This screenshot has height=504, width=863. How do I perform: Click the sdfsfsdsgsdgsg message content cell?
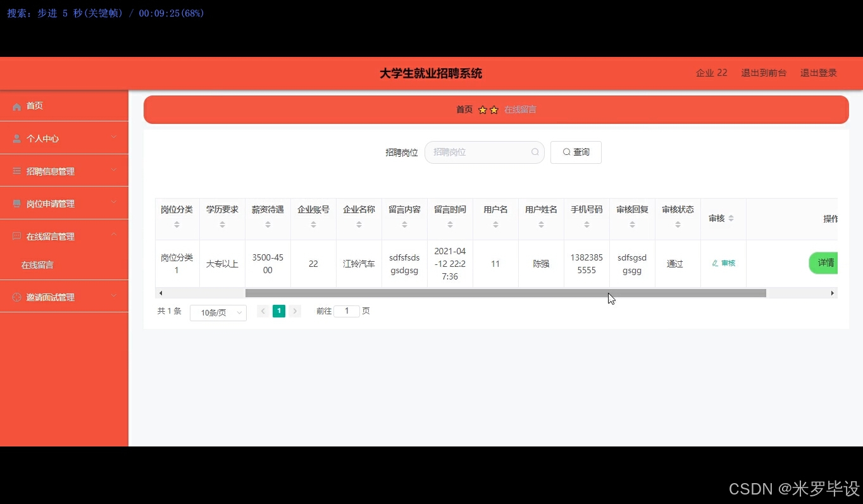[404, 264]
